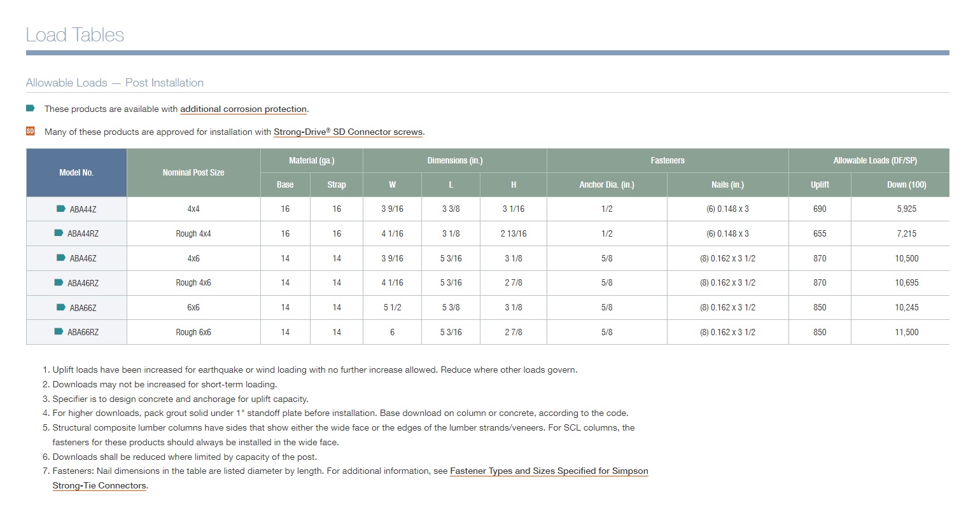Image resolution: width=980 pixels, height=526 pixels.
Task: Select the ABA44Z model name cell
Action: [x=83, y=209]
